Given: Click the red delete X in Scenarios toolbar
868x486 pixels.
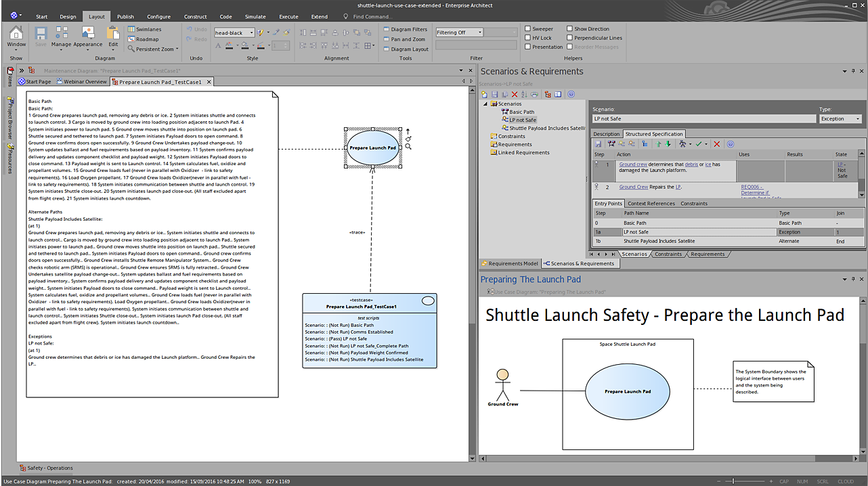Looking at the screenshot, I should [x=515, y=94].
